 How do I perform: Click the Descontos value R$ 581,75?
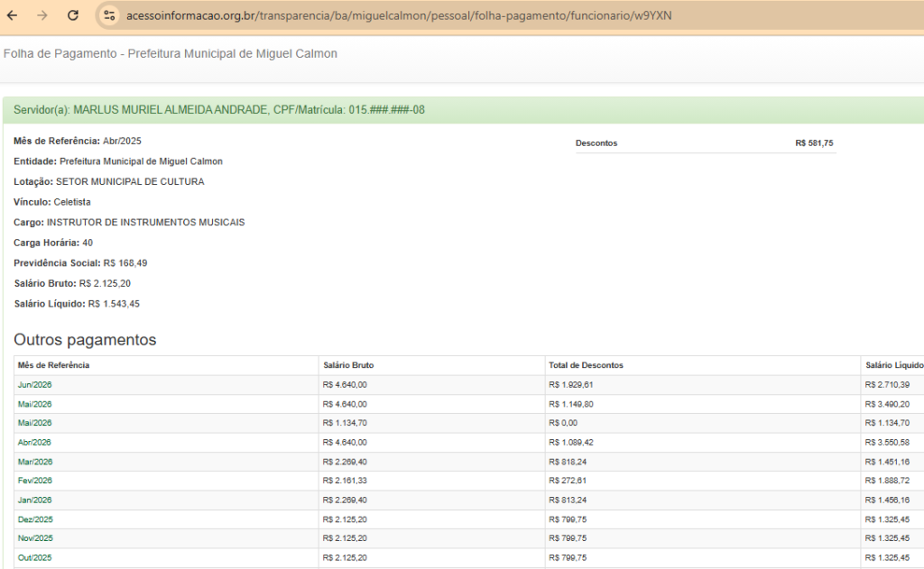coord(814,143)
